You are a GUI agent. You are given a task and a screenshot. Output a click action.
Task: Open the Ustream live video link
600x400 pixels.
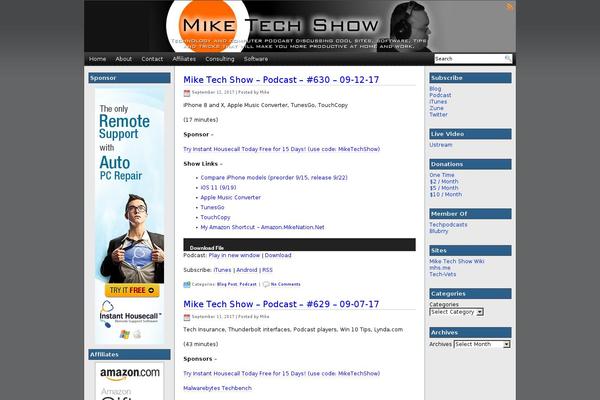coord(441,145)
